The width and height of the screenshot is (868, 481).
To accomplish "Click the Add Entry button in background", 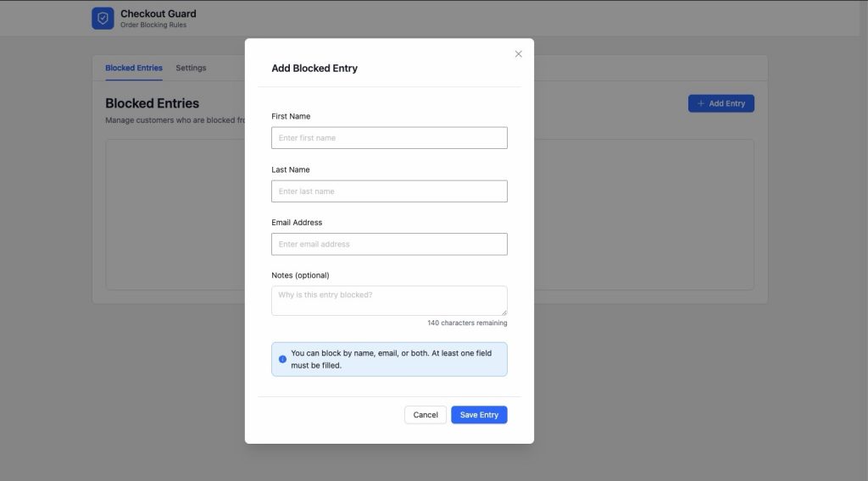I will (721, 103).
